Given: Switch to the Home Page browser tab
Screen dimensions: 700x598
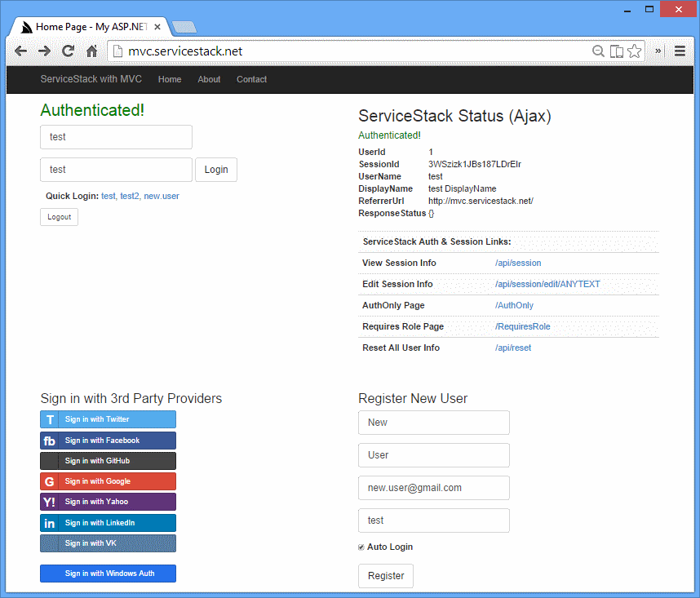Looking at the screenshot, I should [x=90, y=25].
